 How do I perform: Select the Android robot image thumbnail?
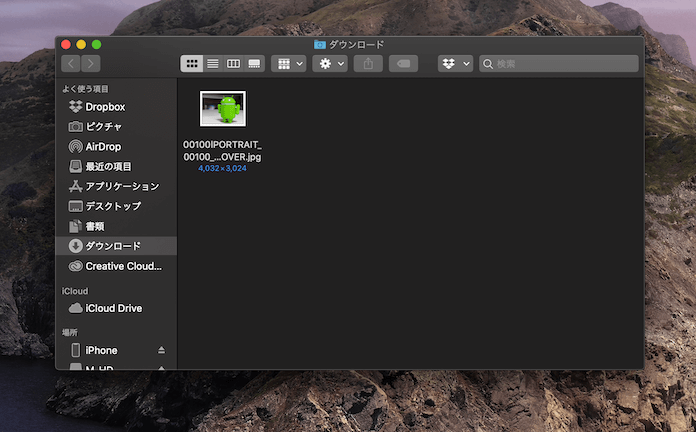[x=223, y=109]
